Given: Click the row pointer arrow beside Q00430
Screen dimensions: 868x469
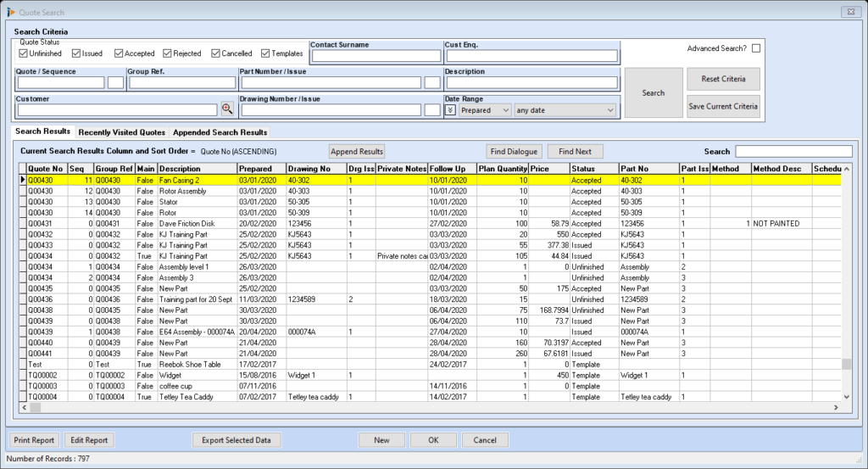Looking at the screenshot, I should [22, 180].
